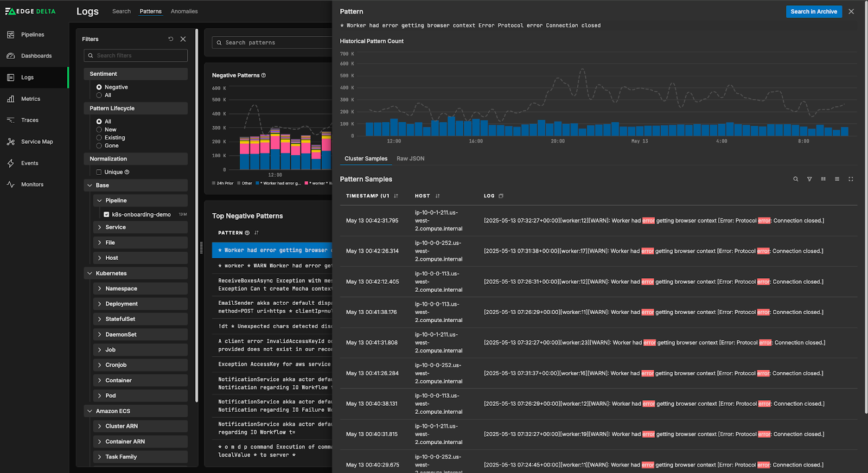Click search icon in Pattern Samples toolbar
The height and width of the screenshot is (473, 868).
point(796,179)
